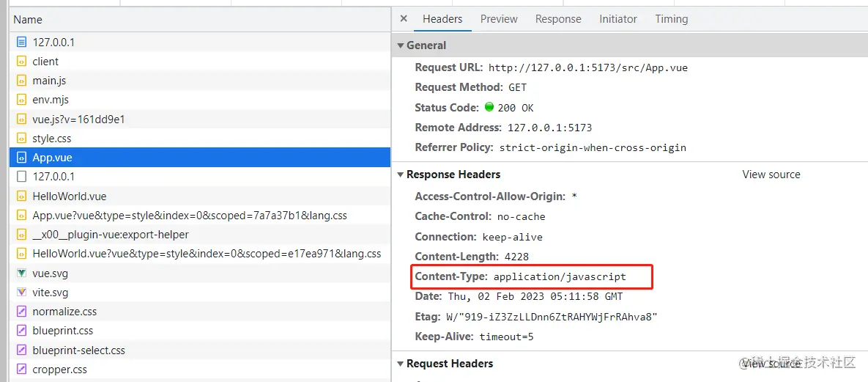868x382 pixels.
Task: Click the document icon beside first 127.0.0.1
Action: point(21,42)
